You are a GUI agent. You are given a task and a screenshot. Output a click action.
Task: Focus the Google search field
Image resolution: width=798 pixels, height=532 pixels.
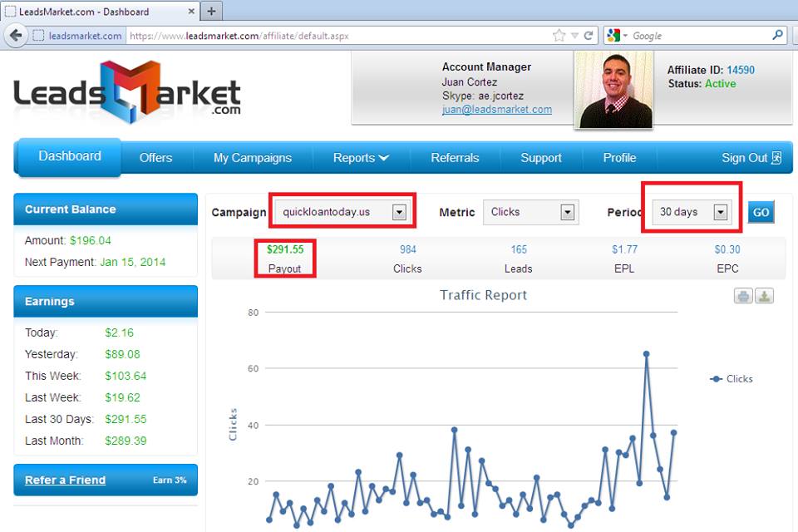[700, 36]
